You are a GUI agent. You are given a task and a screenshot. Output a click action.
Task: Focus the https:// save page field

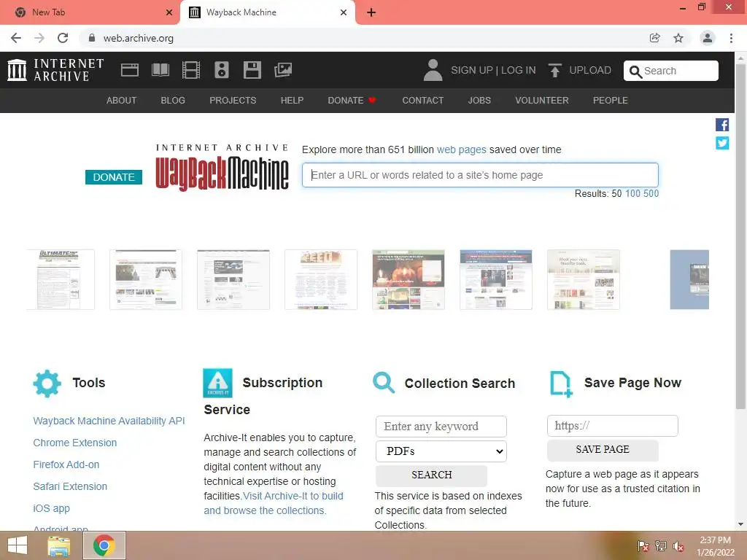(x=613, y=426)
